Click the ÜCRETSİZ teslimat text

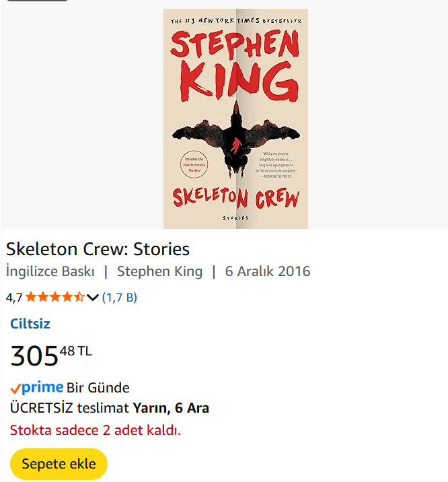pyautogui.click(x=70, y=408)
